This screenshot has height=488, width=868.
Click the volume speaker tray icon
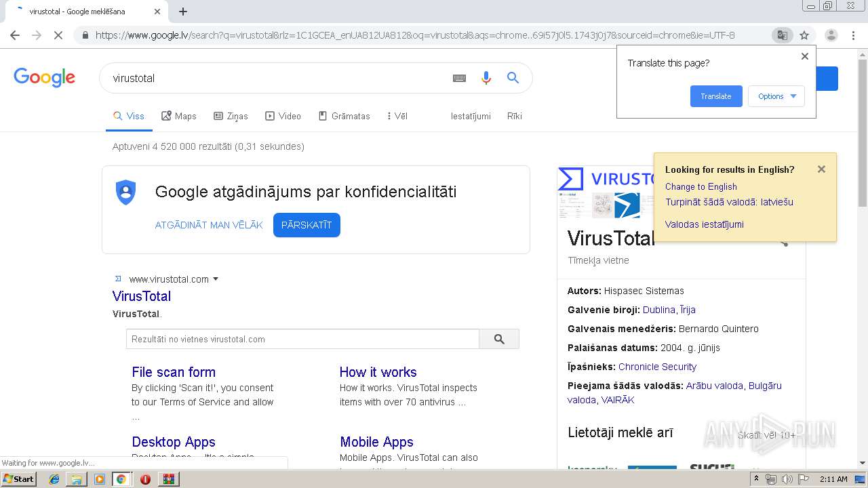pyautogui.click(x=787, y=479)
